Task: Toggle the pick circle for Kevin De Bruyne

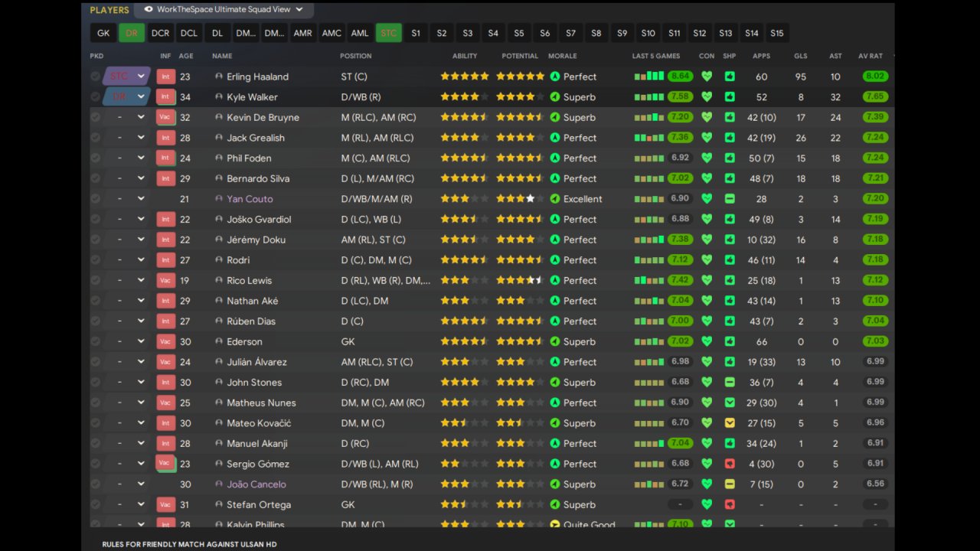Action: pos(95,117)
